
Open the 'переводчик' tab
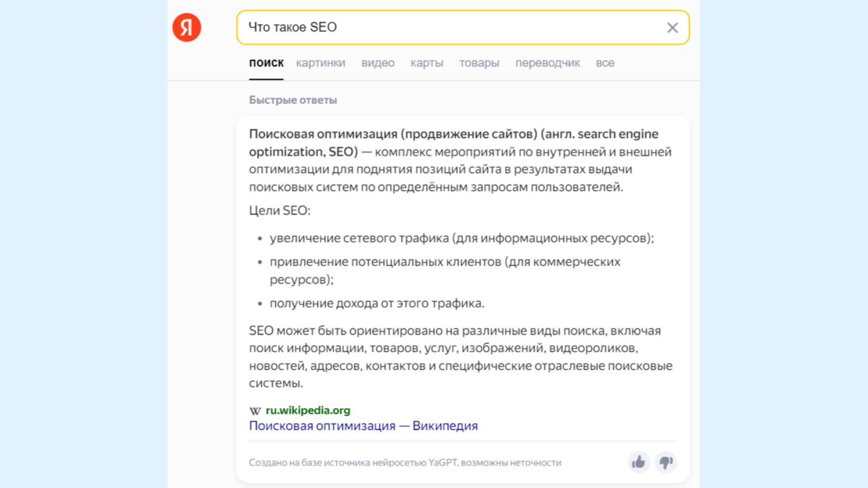click(x=547, y=63)
